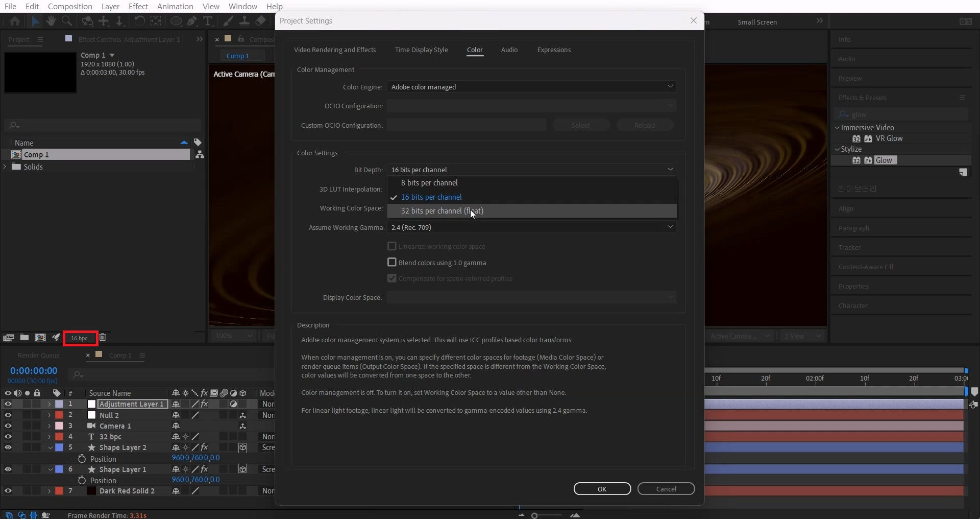Click blue label color swatch of Shape Layer 2

(x=59, y=447)
